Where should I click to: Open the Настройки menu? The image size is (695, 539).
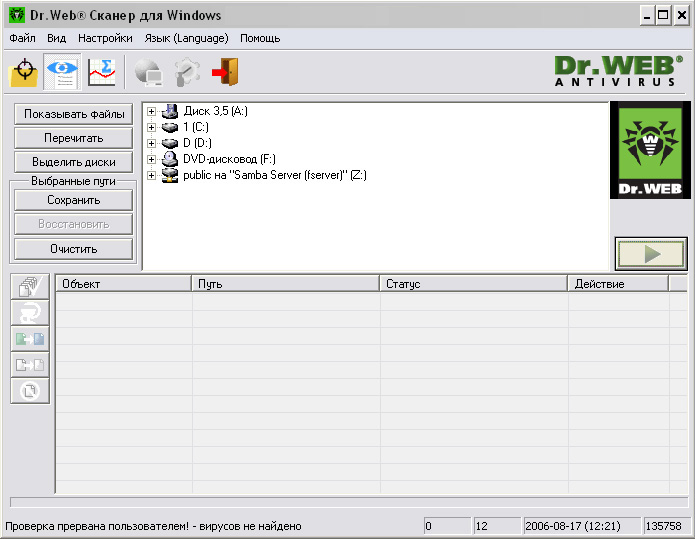(x=105, y=38)
